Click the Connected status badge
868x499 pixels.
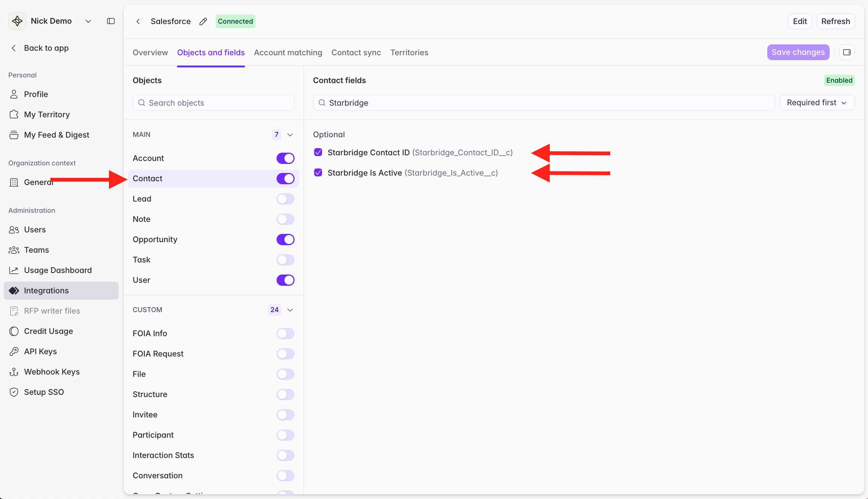click(x=235, y=21)
